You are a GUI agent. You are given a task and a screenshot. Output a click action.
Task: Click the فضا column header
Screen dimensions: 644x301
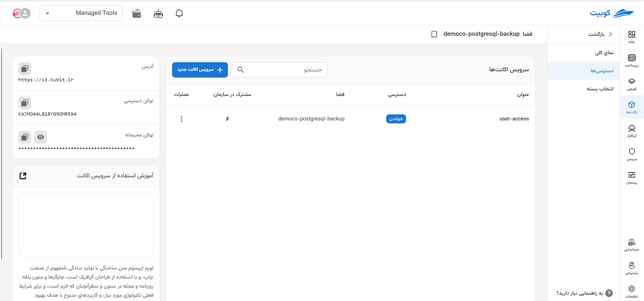pyautogui.click(x=340, y=94)
